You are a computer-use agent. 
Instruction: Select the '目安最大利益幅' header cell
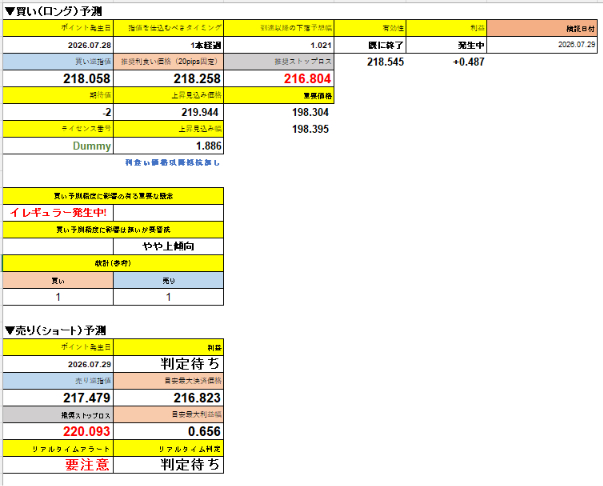pos(168,414)
